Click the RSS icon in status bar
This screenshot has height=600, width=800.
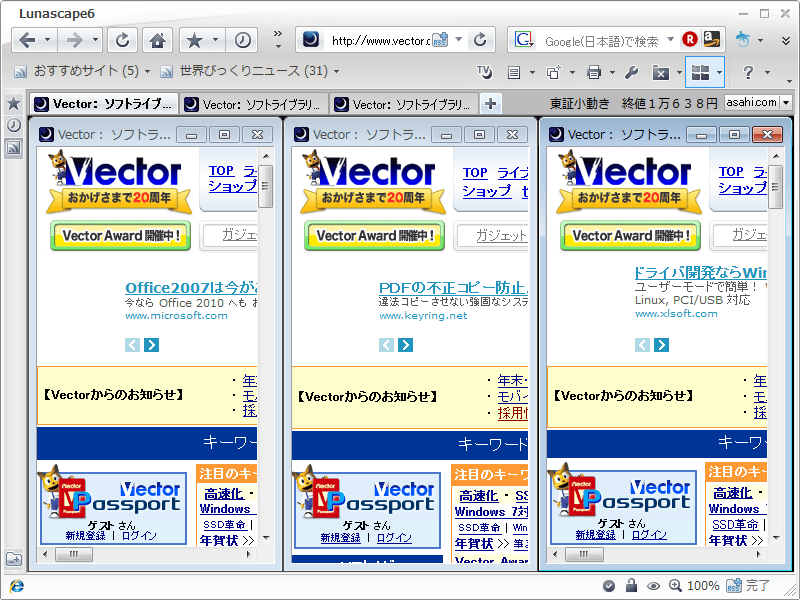[734, 586]
